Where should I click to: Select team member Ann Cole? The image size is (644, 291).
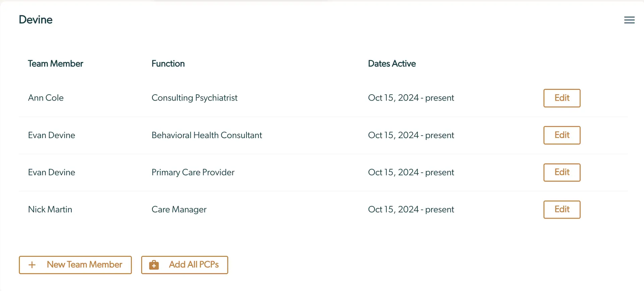coord(46,98)
